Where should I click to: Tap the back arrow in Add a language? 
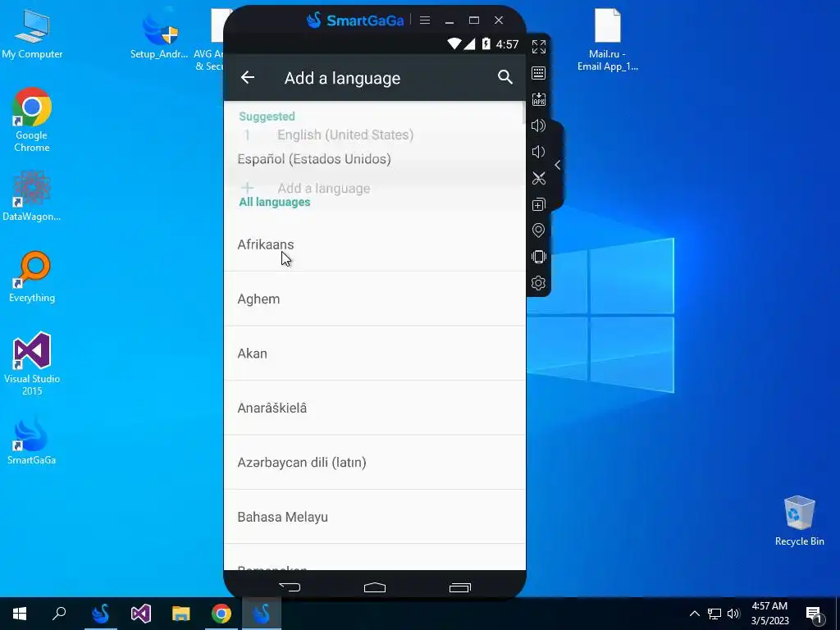247,78
